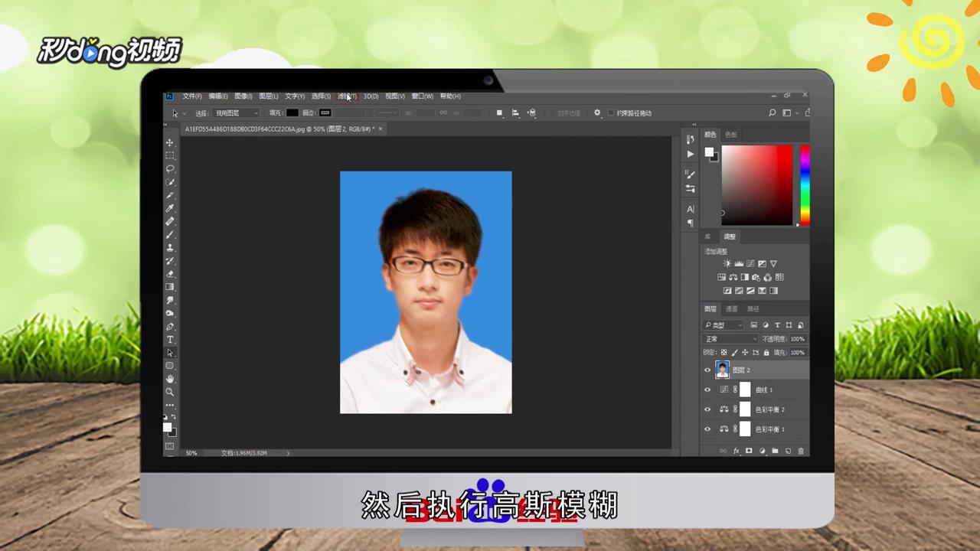Select the Lasso tool
The image size is (980, 551).
(x=170, y=168)
